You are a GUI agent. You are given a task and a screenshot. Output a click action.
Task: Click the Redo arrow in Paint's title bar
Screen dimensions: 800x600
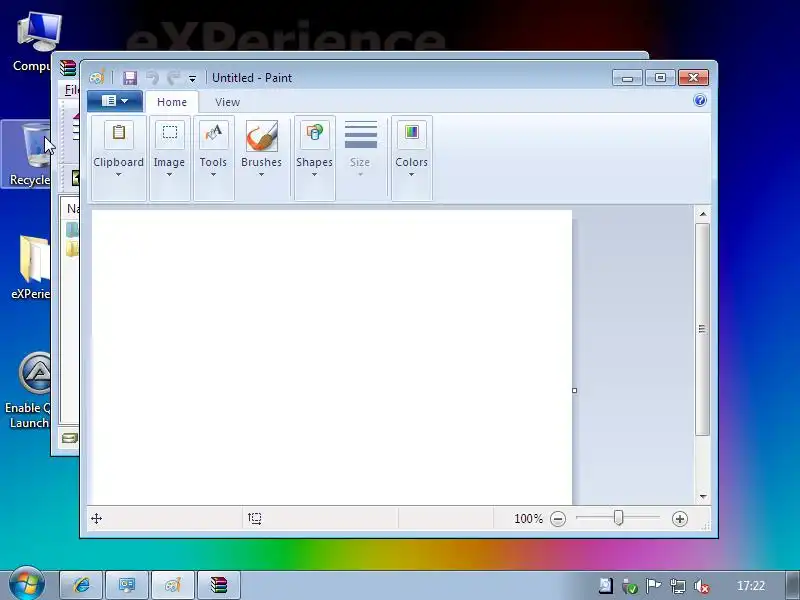coord(174,78)
